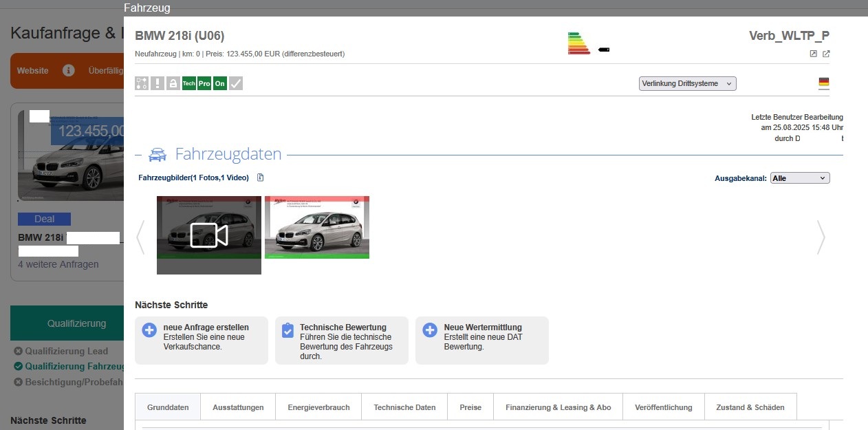Click the Neue Wertermittlung card
The image size is (868, 430).
click(x=482, y=340)
